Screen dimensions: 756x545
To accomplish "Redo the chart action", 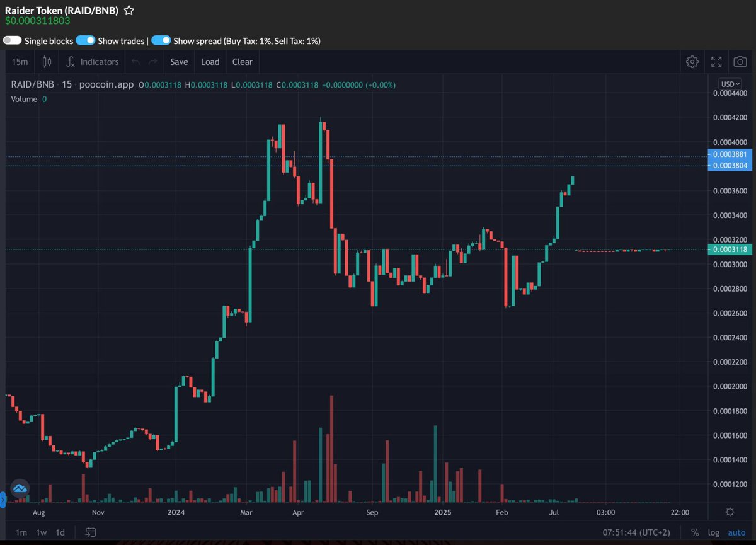I will 152,62.
